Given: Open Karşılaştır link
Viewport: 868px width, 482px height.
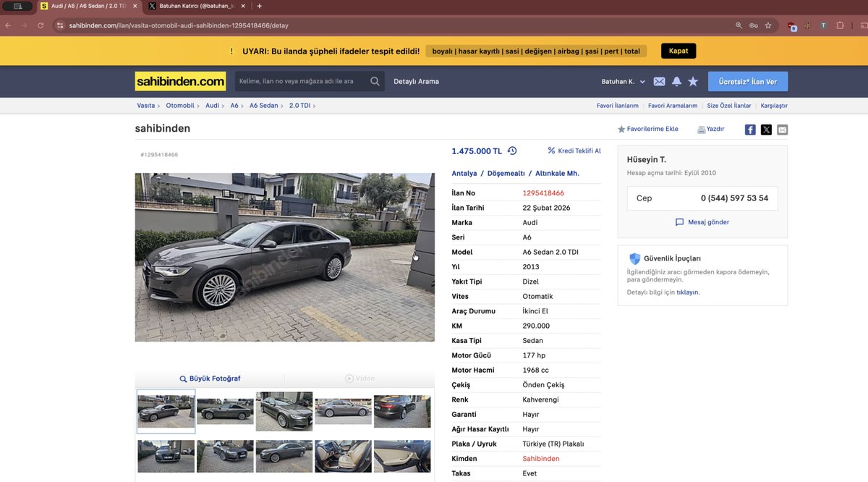Looking at the screenshot, I should (774, 106).
